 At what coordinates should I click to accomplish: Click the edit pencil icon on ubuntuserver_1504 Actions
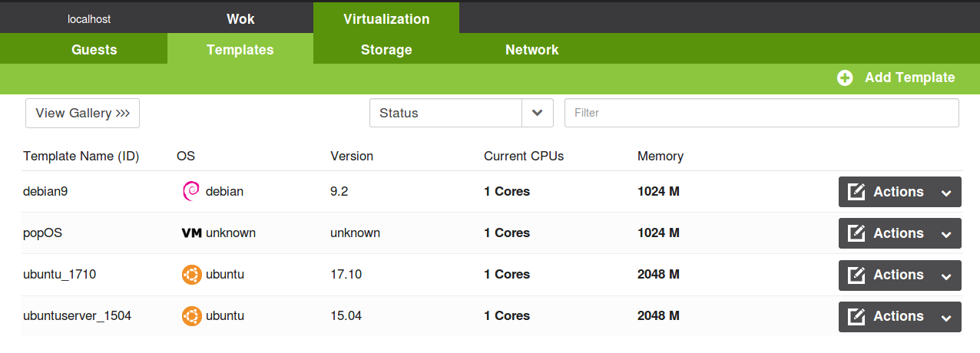coord(856,316)
